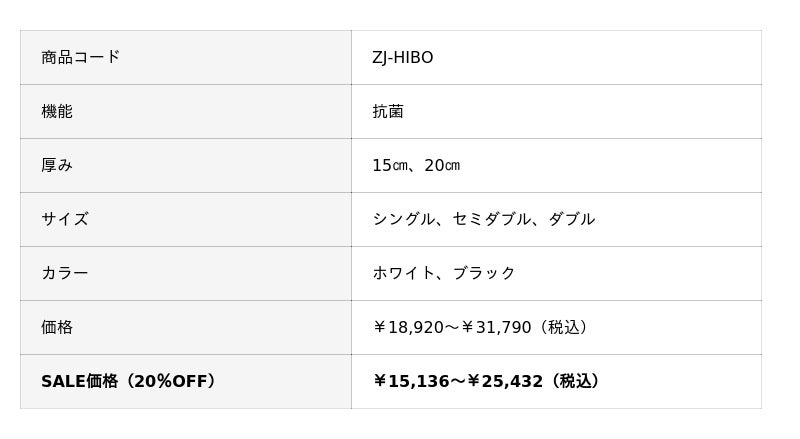
Task: Click the ダブル size at the end
Action: (571, 219)
